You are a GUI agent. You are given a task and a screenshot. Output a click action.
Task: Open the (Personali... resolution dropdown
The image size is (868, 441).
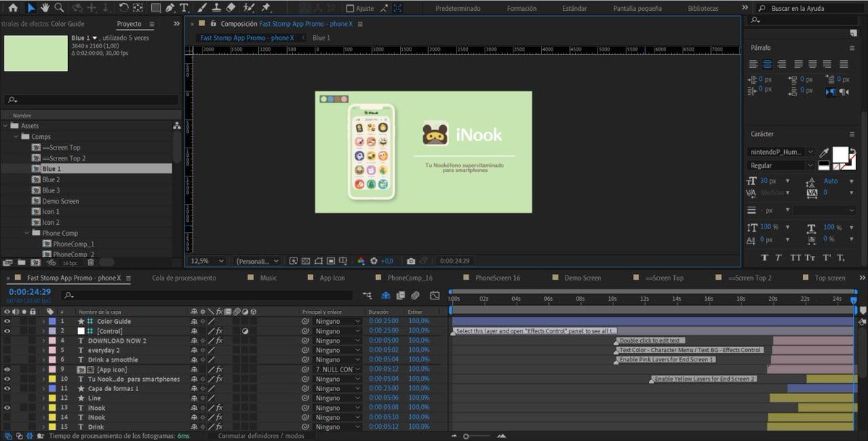click(258, 261)
